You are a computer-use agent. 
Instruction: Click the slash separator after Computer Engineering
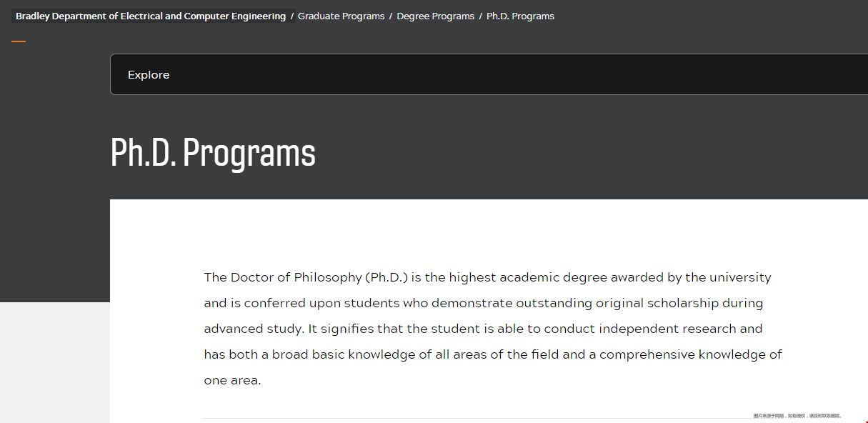coord(292,16)
